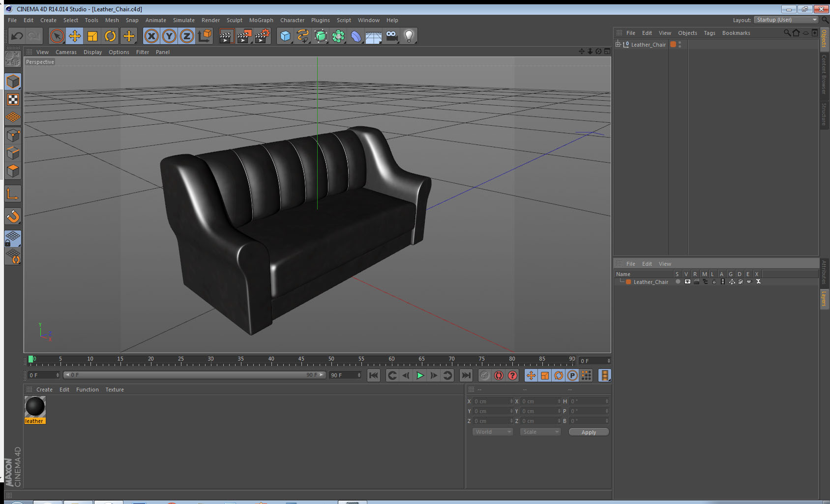This screenshot has height=504, width=830.
Task: Toggle Z axis lock
Action: pos(187,36)
